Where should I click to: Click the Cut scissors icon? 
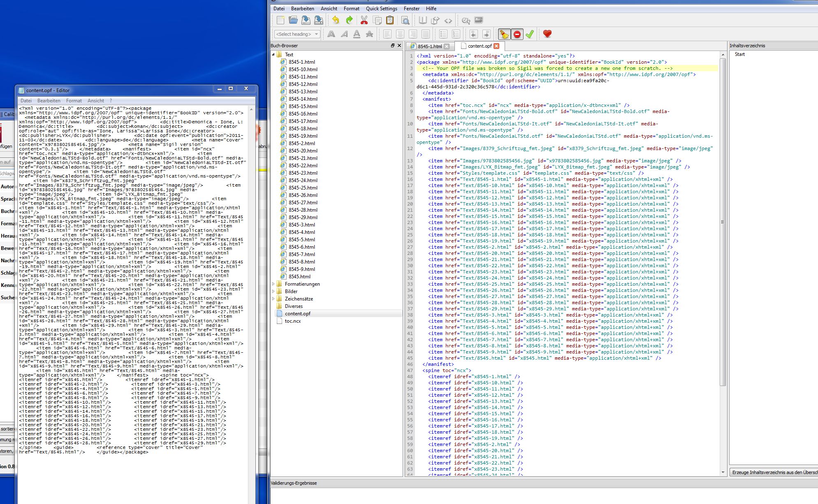click(364, 20)
